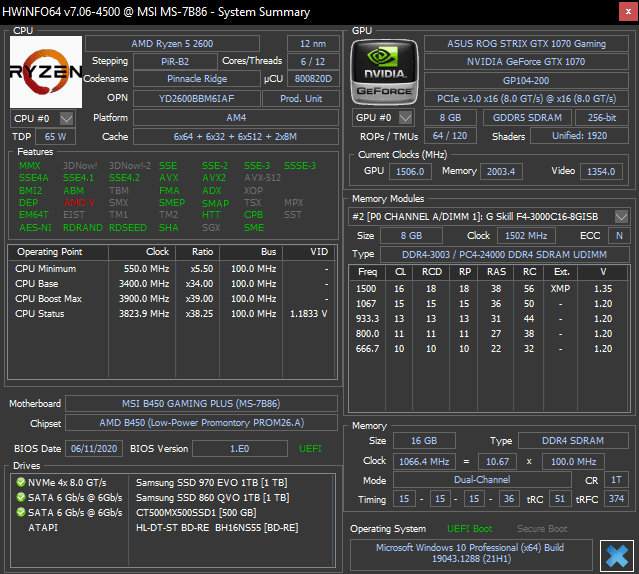This screenshot has width=639, height=574.
Task: Click the GPU memory clock 2003.4 value
Action: click(x=501, y=172)
